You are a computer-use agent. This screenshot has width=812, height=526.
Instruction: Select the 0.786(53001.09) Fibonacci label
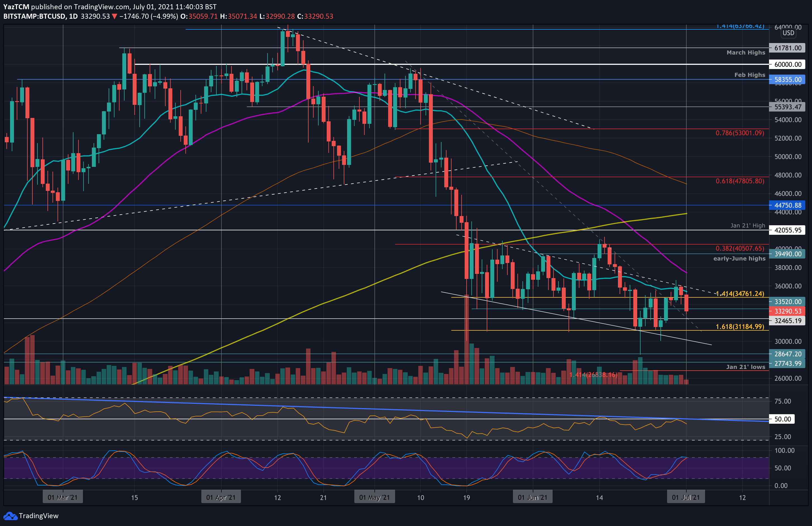[740, 133]
